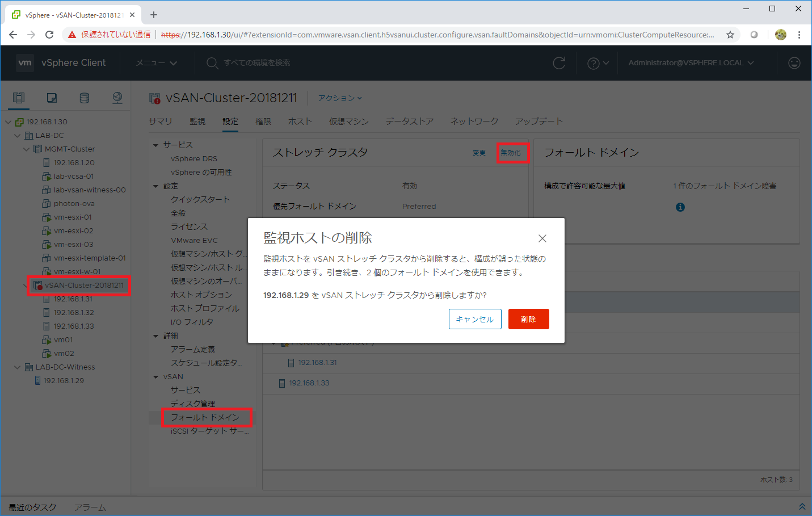The image size is (812, 516).
Task: Bookmark page with star icon
Action: (x=730, y=35)
